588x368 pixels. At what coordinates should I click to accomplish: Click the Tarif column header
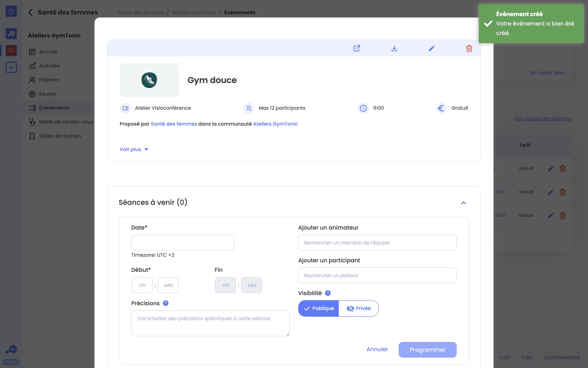pos(525,145)
